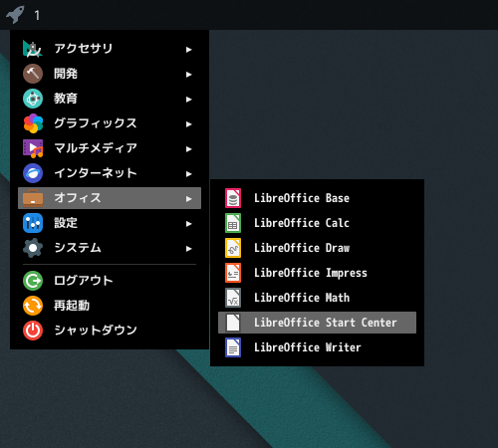
Task: Expand the 教育 submenu arrow
Action: pos(189,100)
